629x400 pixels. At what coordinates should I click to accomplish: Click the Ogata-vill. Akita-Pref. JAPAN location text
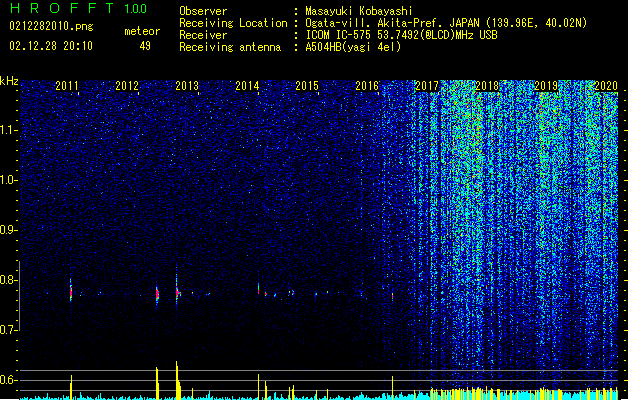click(446, 23)
